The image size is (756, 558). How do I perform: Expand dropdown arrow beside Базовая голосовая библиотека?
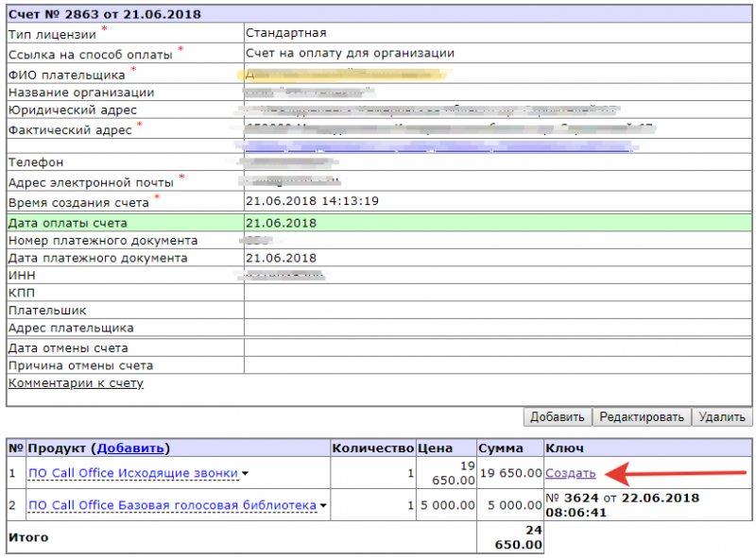point(323,505)
